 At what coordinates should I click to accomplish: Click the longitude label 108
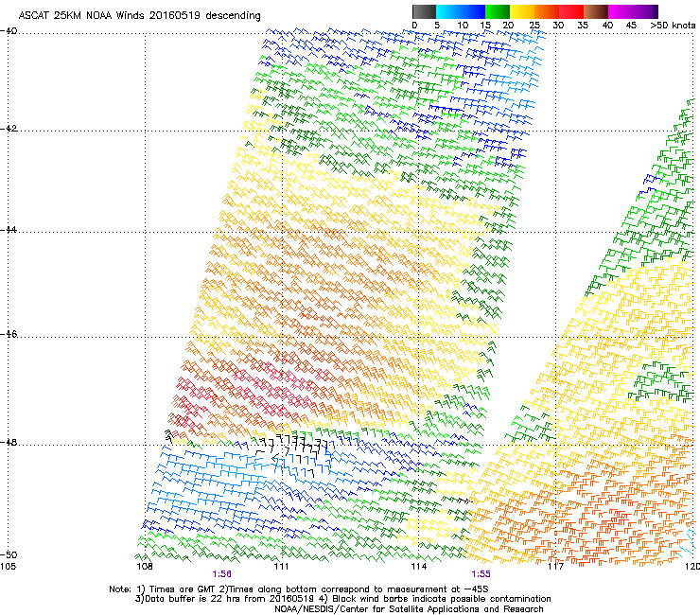[x=145, y=567]
